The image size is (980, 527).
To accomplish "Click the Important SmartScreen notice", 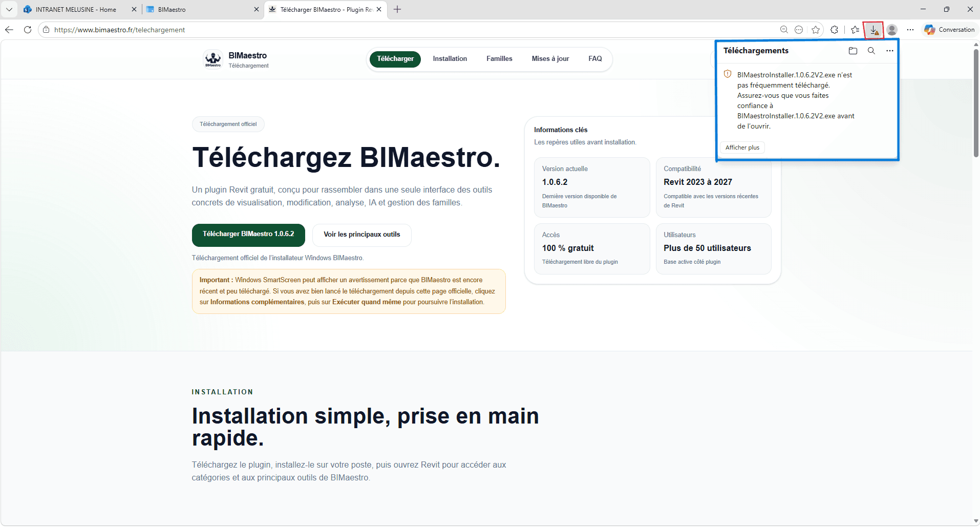I will 349,291.
